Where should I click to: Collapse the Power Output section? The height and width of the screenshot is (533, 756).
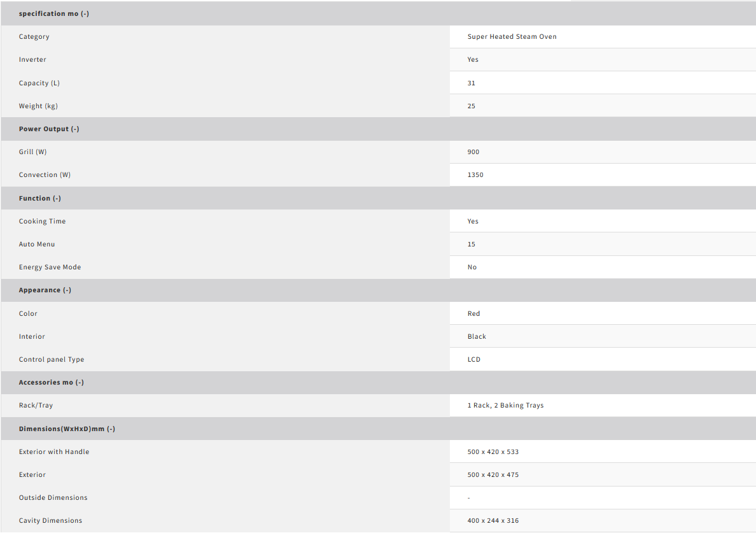[49, 129]
